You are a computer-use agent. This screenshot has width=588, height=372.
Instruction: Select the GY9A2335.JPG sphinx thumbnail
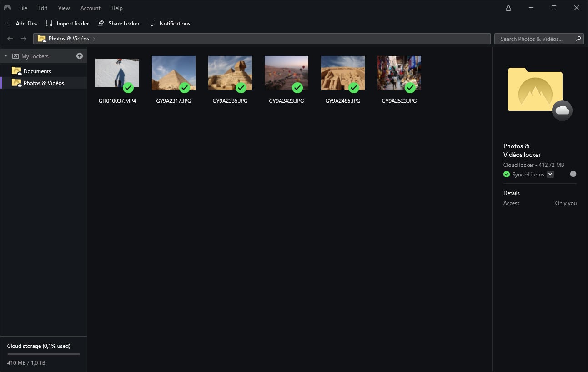[230, 73]
